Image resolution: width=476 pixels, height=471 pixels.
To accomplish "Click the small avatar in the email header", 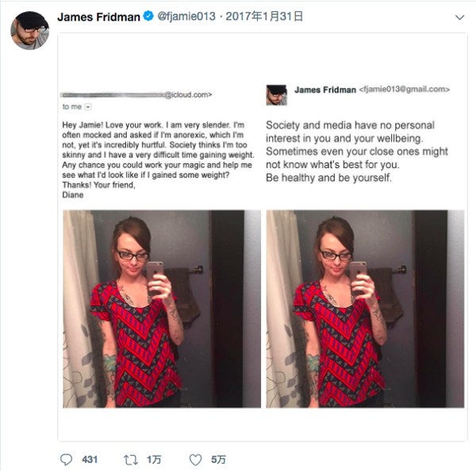I will pyautogui.click(x=276, y=94).
